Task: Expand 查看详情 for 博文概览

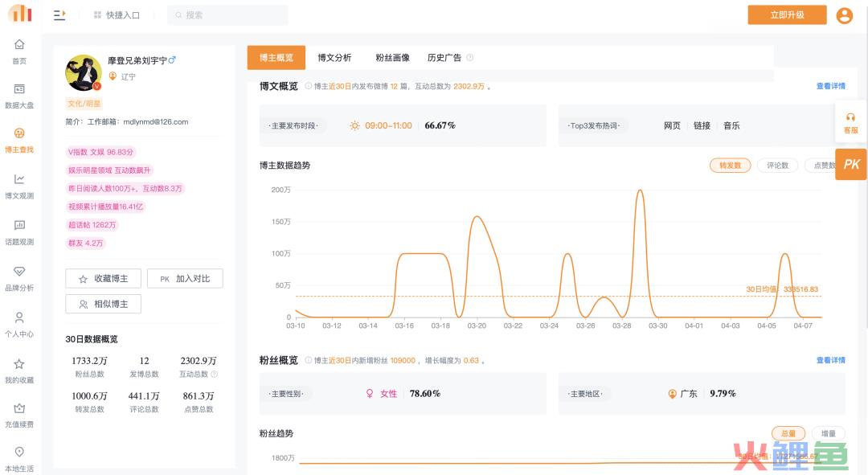Action: pos(830,86)
